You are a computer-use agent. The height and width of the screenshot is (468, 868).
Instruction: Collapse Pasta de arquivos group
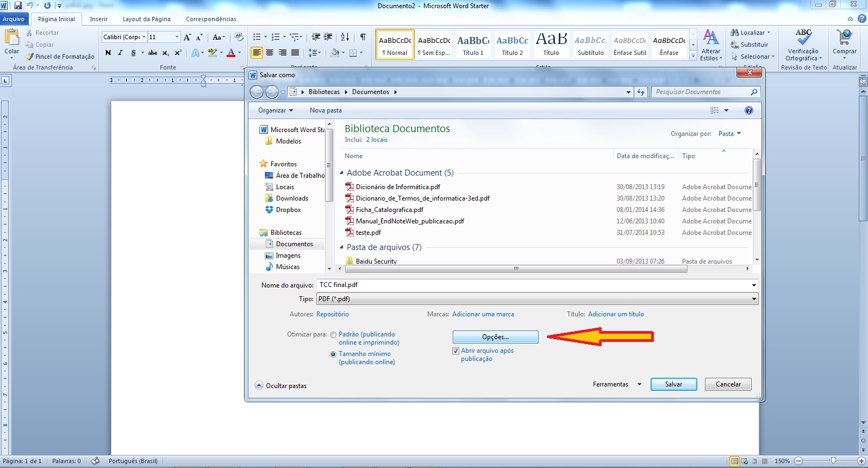click(342, 247)
